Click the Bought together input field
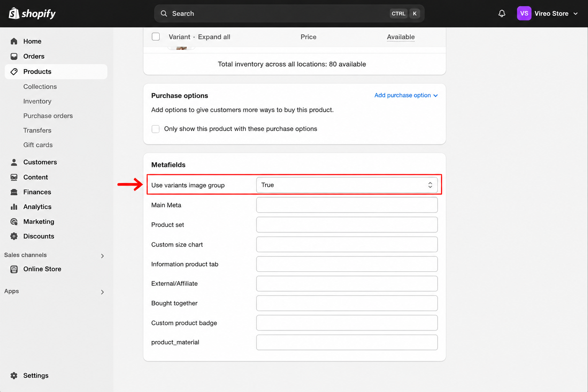588x392 pixels. [x=347, y=303]
